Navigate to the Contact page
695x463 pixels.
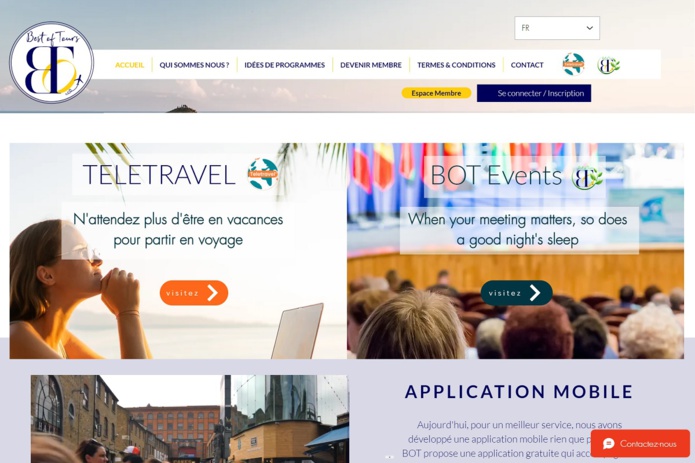pyautogui.click(x=527, y=65)
